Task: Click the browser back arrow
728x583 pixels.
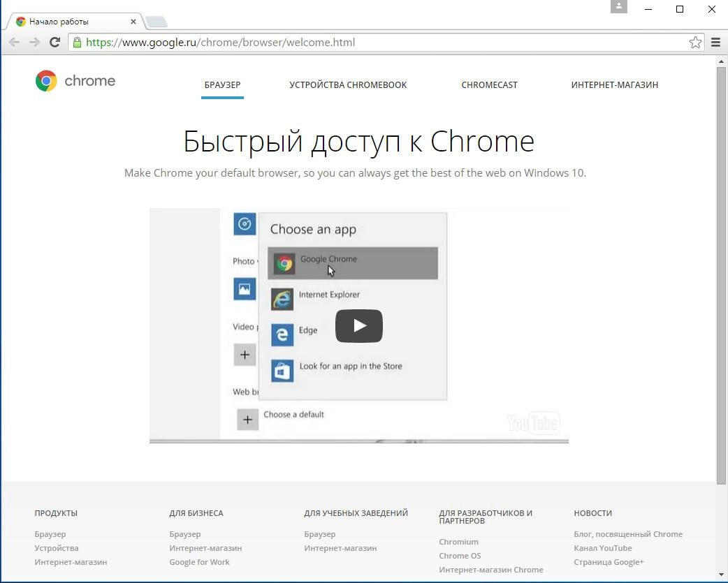Action: coord(15,42)
